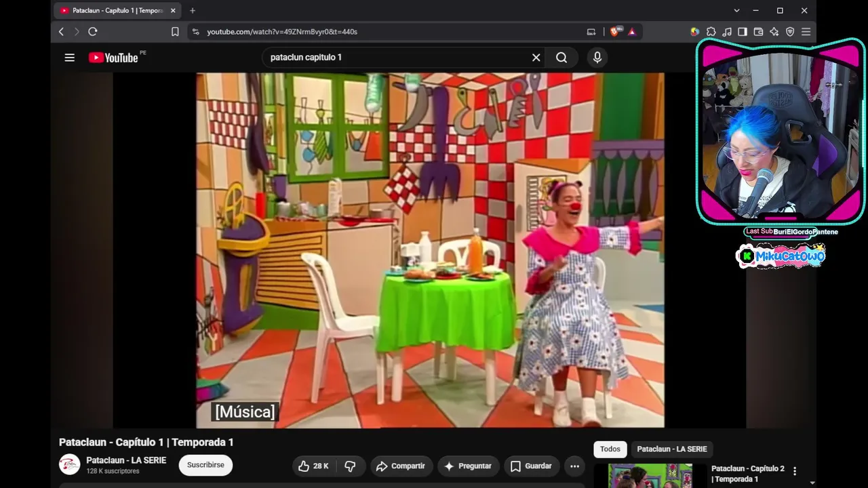Start voice search with the microphone

point(597,58)
